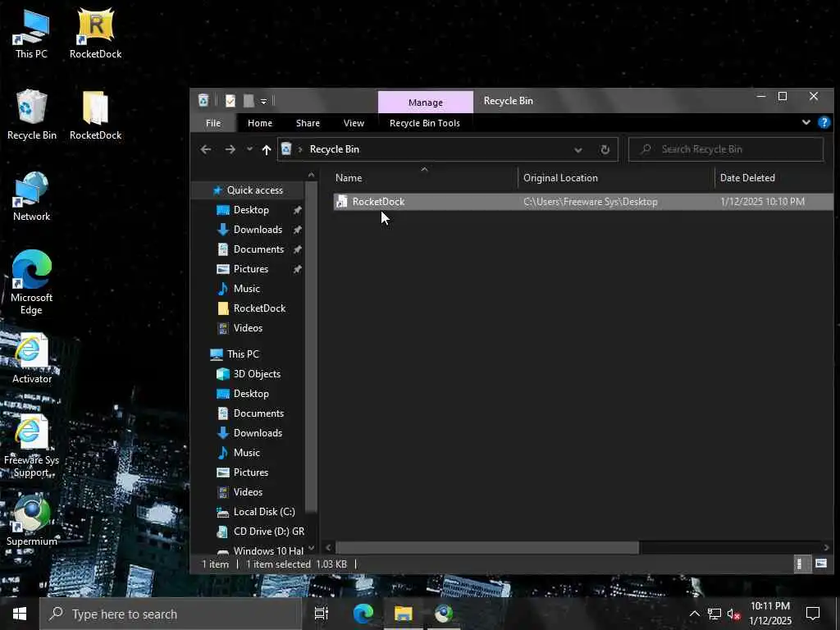Open address bar history dropdown

click(578, 150)
